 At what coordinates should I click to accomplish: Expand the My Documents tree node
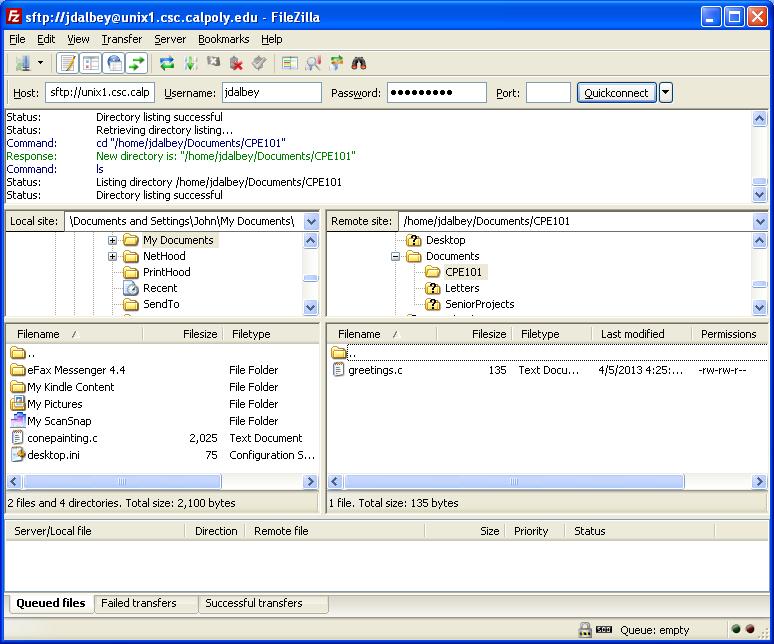(x=113, y=240)
